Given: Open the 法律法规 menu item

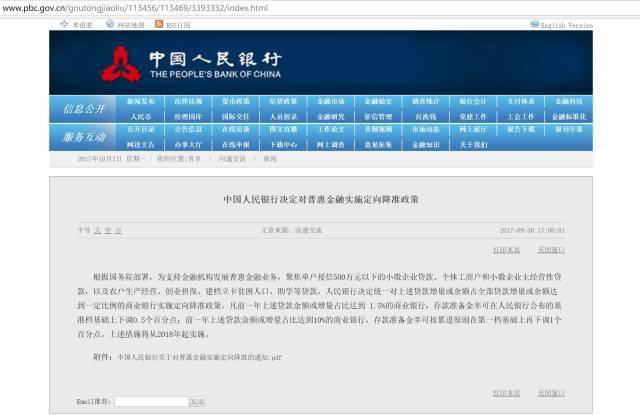Looking at the screenshot, I should point(188,101).
